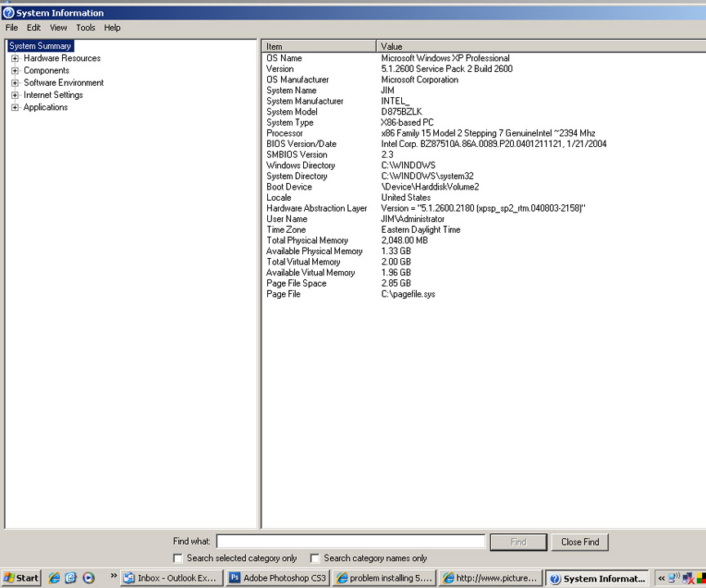Click the Value column header
706x588 pixels.
coord(541,47)
